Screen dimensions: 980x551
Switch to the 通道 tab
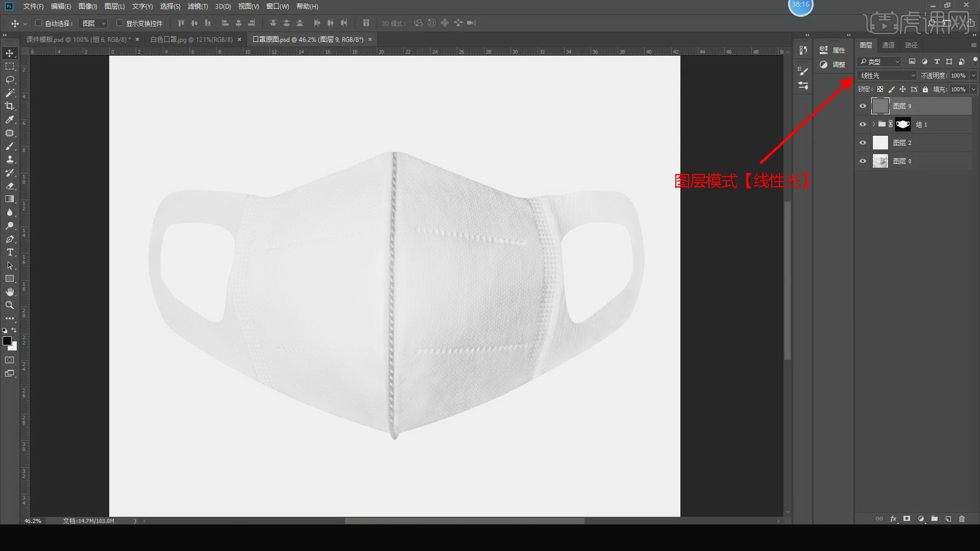point(888,45)
